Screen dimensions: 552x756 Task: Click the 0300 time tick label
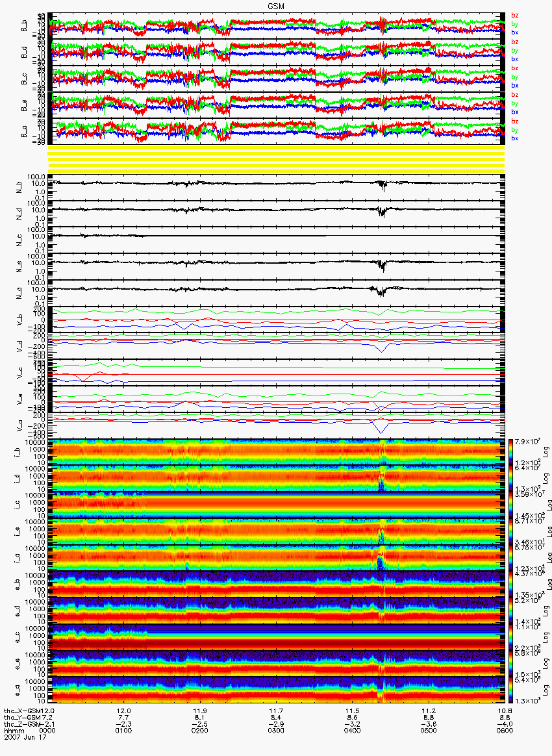pos(276,731)
